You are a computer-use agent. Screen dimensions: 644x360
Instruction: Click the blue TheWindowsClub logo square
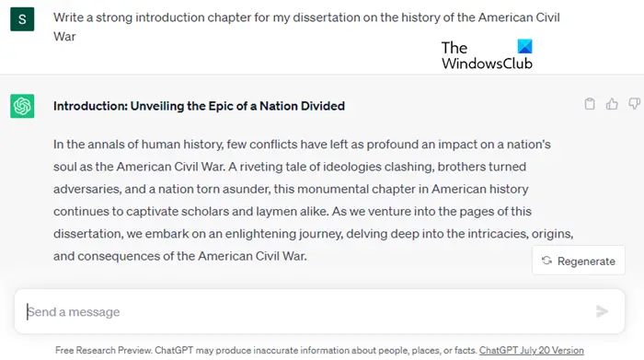524,46
